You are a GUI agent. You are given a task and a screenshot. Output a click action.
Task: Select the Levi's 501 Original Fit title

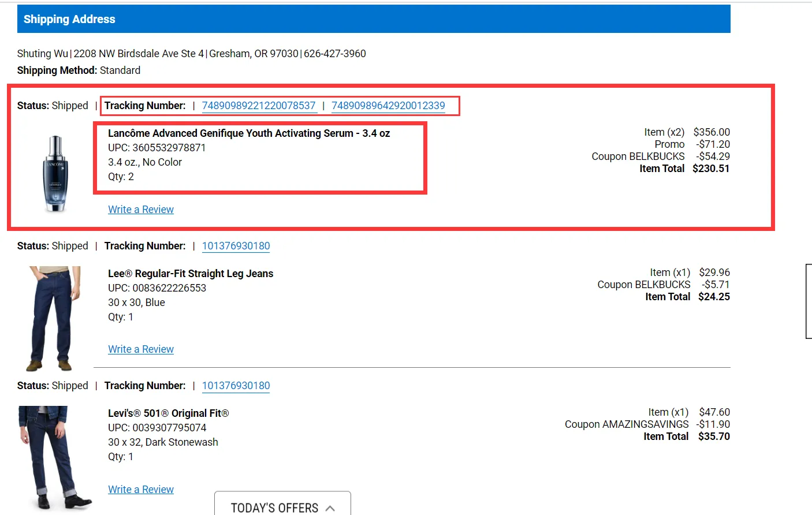click(x=168, y=413)
